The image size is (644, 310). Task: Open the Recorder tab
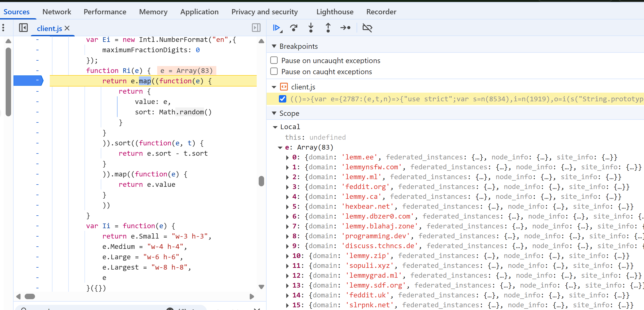[381, 12]
